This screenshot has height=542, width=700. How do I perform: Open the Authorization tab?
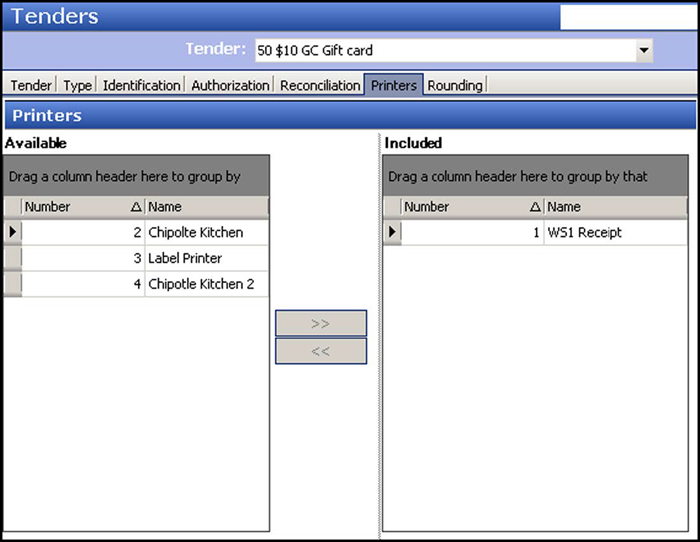[230, 85]
